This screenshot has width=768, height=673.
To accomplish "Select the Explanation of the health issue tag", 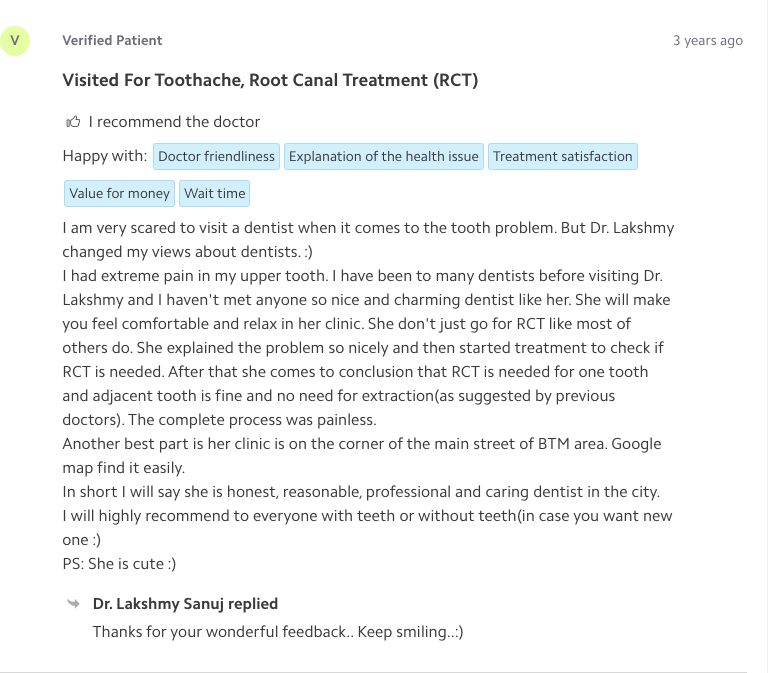I will click(383, 157).
